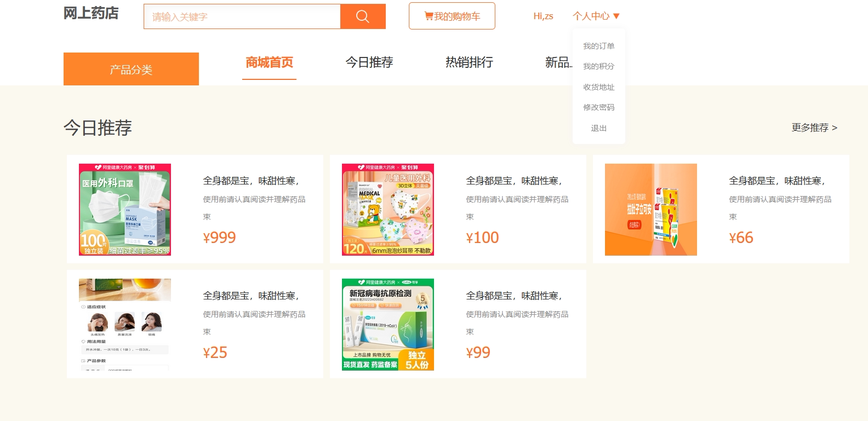Viewport: 868px width, 421px height.
Task: Go to the 今日推荐 nav tab
Action: [369, 62]
